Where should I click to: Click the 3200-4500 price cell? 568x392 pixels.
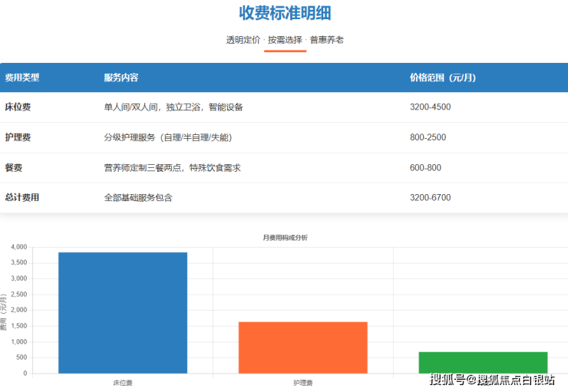pos(430,107)
